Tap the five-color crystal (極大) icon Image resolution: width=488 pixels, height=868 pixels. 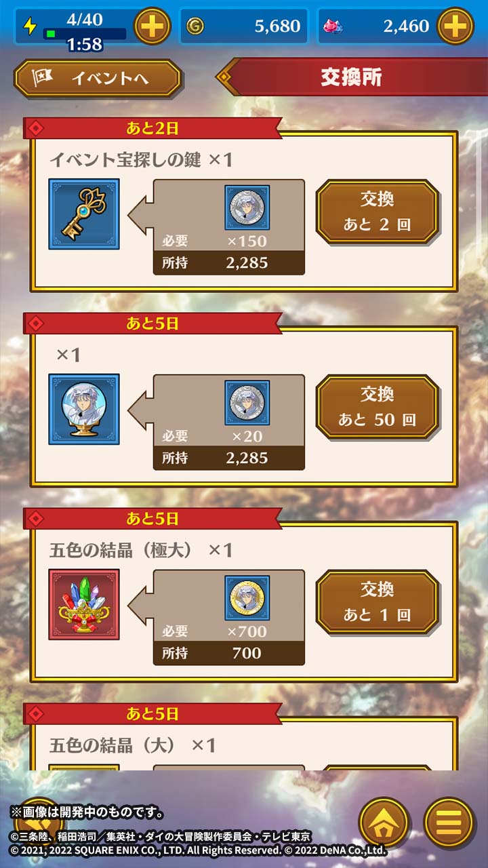point(84,605)
